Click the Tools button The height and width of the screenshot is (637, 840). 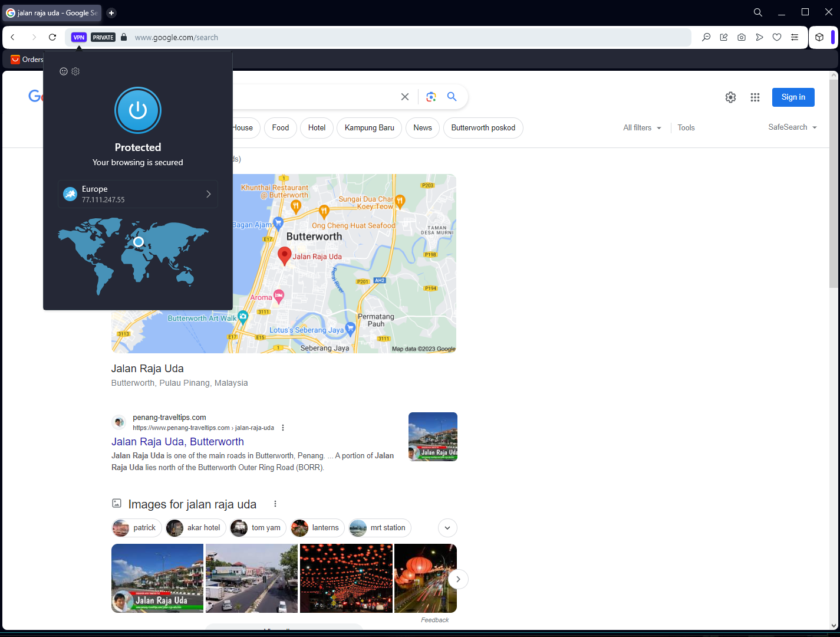click(x=686, y=128)
